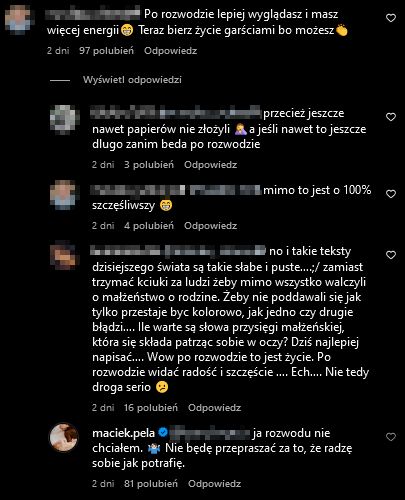This screenshot has width=405, height=500.
Task: Click the verified badge next to maciek.pela
Action: [163, 433]
